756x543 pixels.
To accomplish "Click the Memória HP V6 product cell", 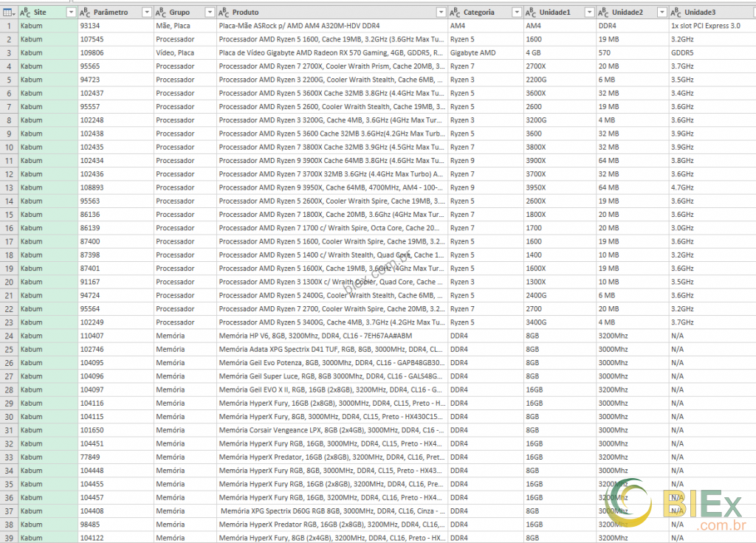I will pyautogui.click(x=332, y=336).
